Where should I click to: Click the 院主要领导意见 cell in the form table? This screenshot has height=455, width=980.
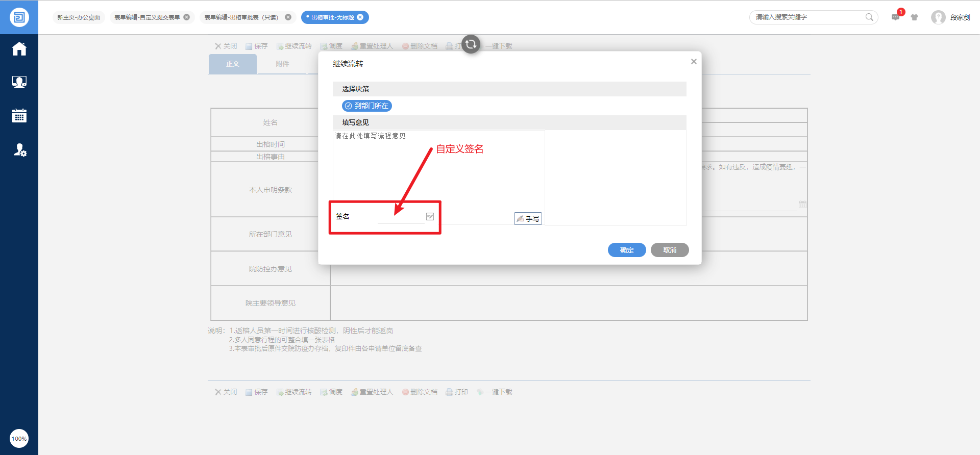[x=271, y=303]
